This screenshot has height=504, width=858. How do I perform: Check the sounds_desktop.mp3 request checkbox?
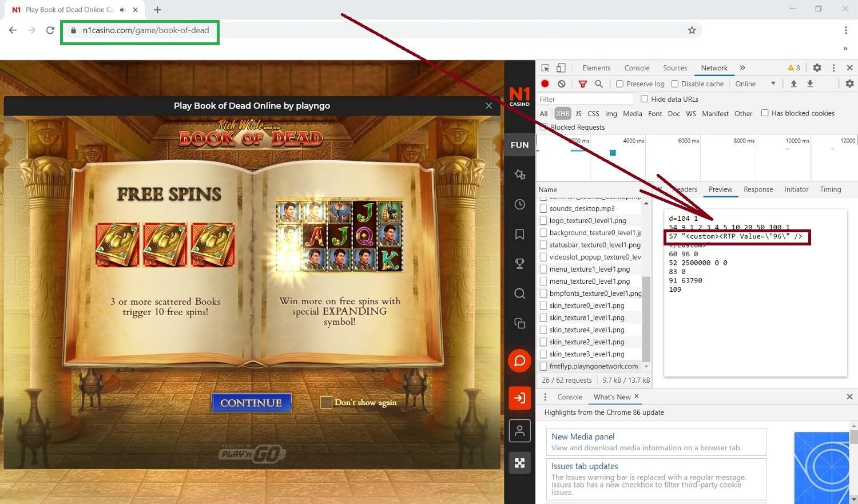543,209
